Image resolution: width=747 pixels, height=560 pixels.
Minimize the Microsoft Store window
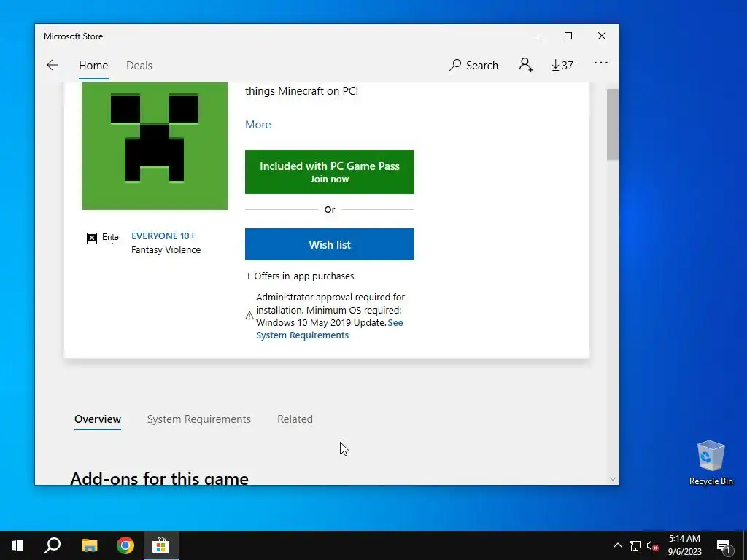click(535, 36)
